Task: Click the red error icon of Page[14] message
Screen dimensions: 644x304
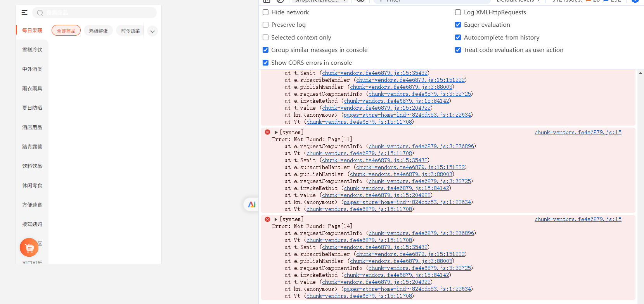Action: (267, 219)
